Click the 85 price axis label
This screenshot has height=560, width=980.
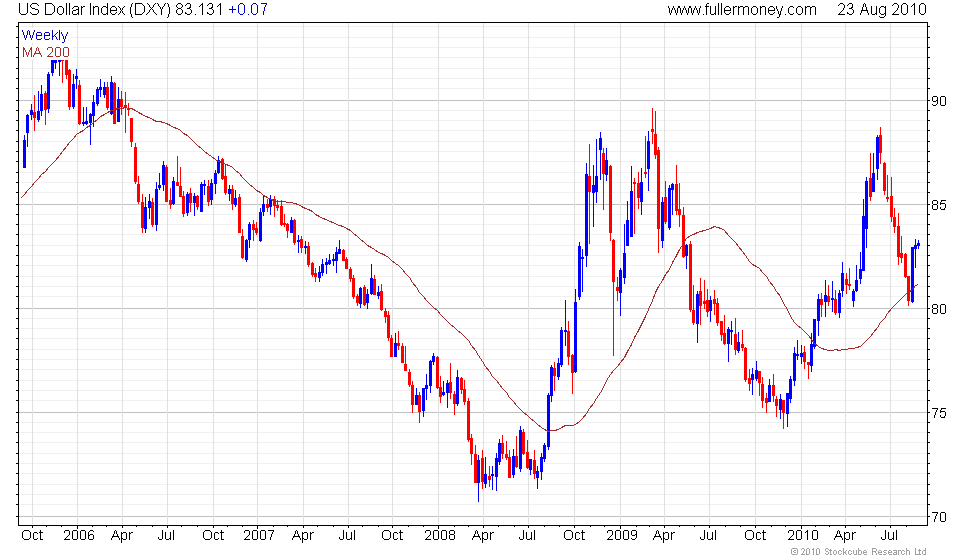939,205
